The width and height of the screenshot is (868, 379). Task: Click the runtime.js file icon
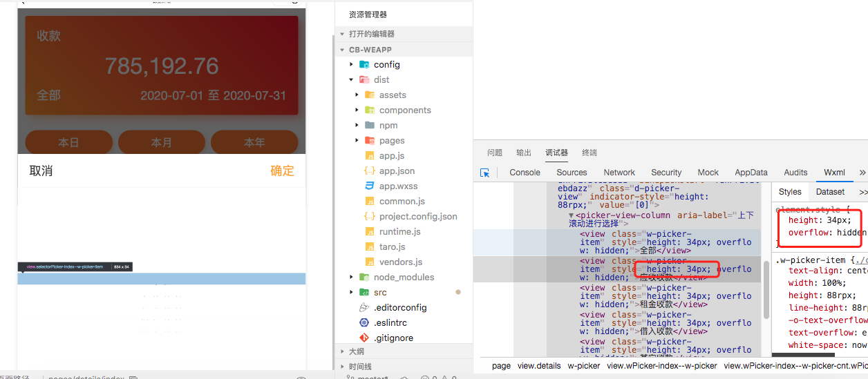point(370,231)
